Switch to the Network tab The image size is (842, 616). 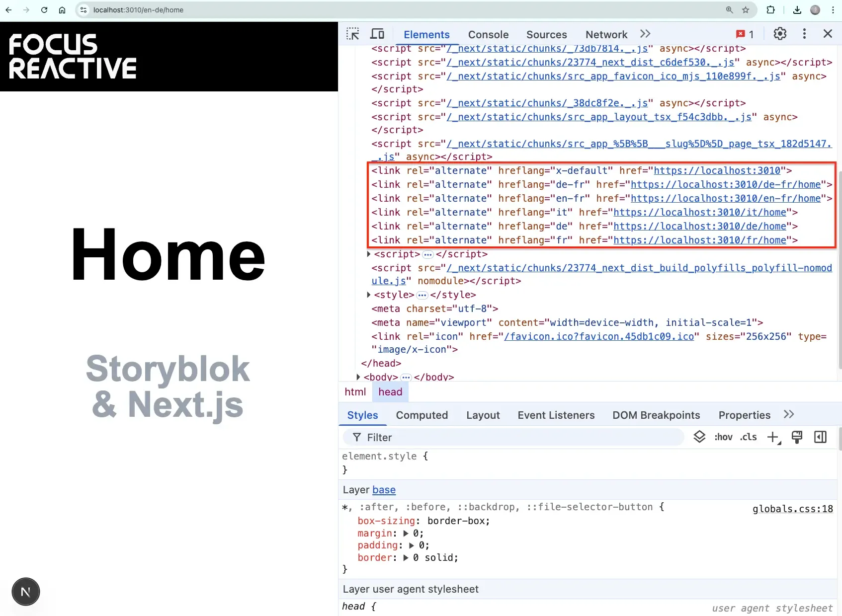(606, 35)
